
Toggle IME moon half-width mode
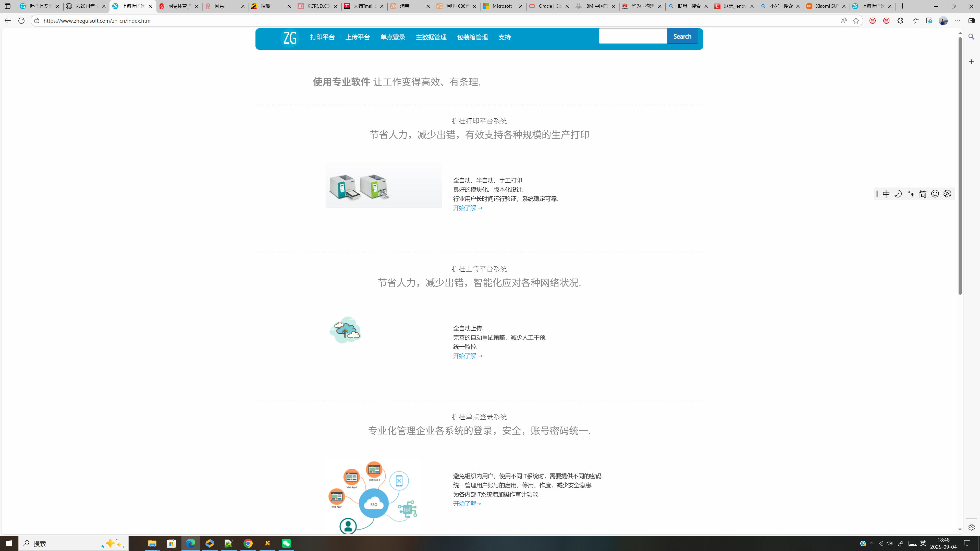pos(898,194)
